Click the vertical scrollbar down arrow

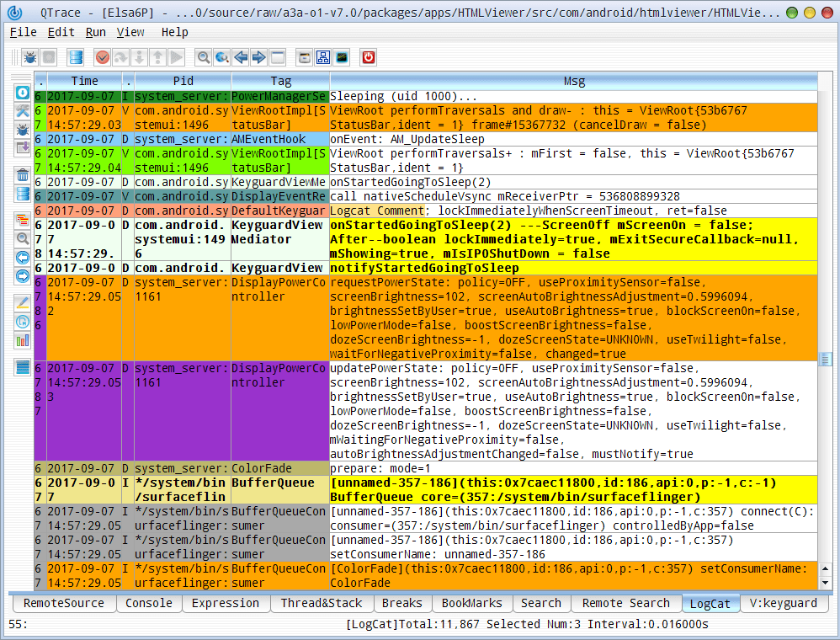825,582
